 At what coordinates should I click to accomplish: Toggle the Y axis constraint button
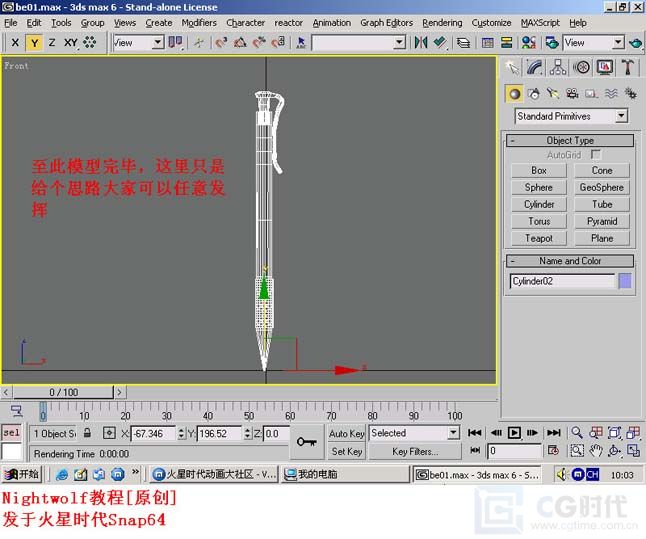[34, 43]
